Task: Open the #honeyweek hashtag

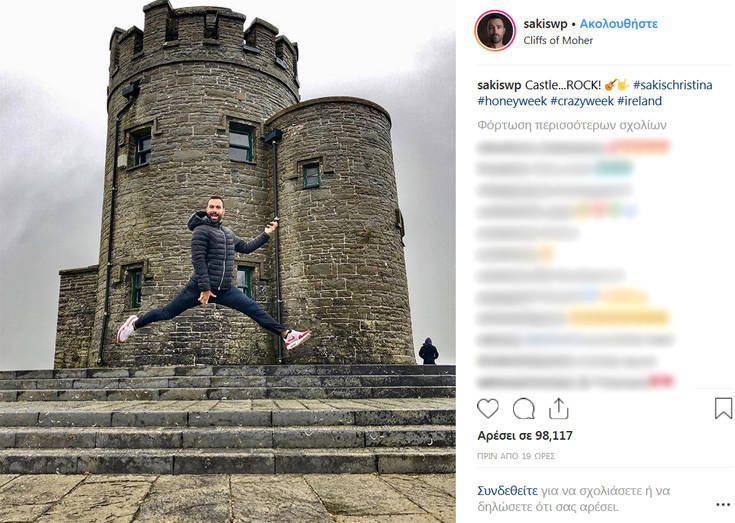Action: tap(512, 101)
